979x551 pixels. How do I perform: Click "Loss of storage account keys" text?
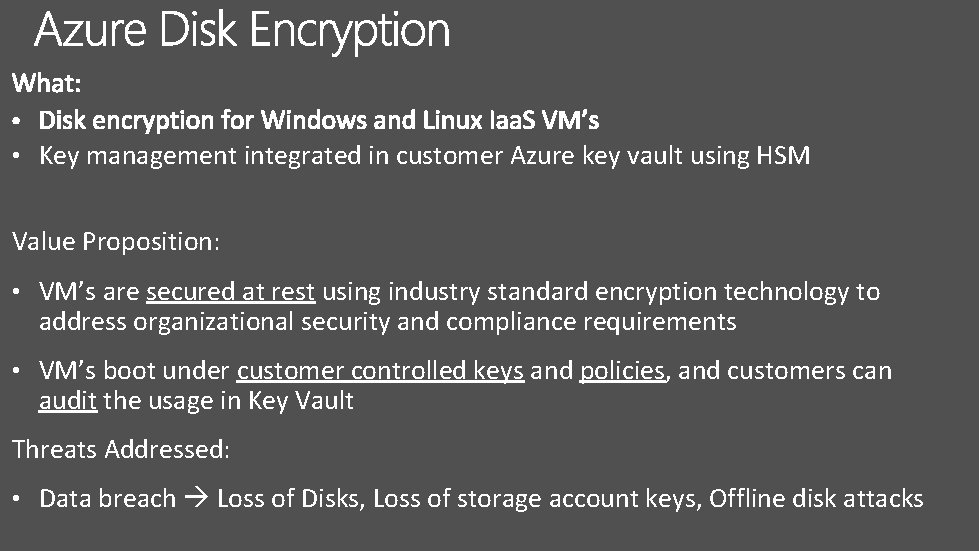coord(534,499)
